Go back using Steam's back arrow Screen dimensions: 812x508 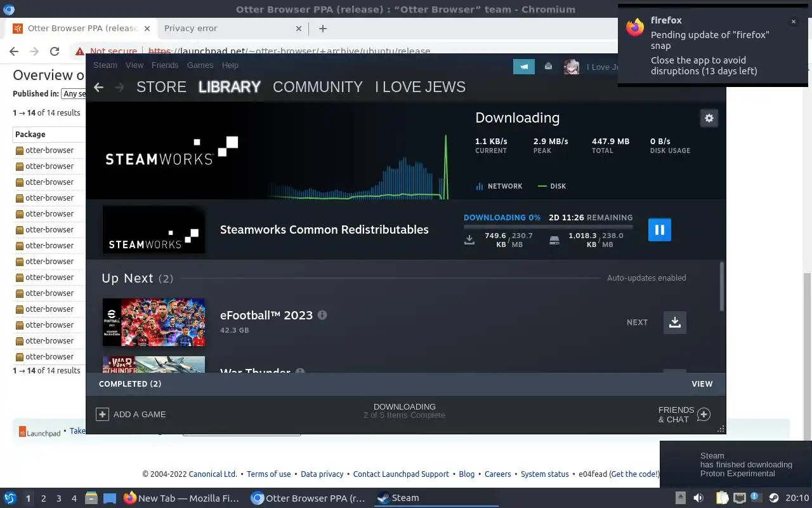tap(98, 88)
